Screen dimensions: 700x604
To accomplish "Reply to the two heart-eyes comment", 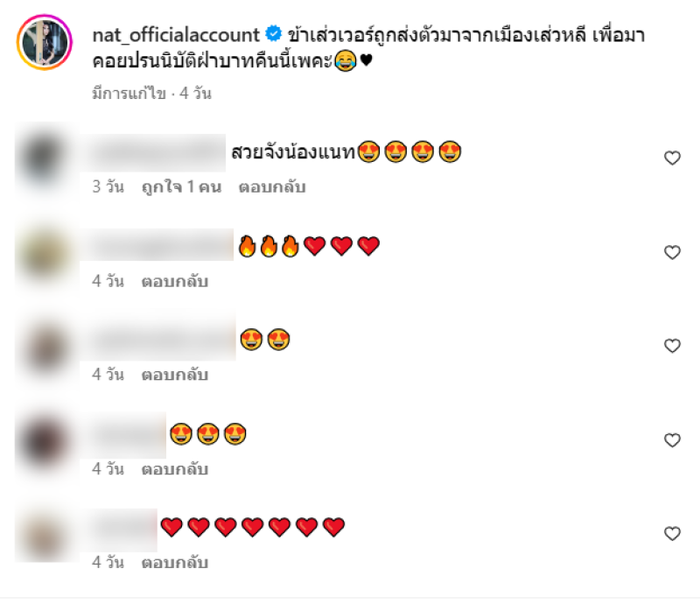I will pos(174,375).
